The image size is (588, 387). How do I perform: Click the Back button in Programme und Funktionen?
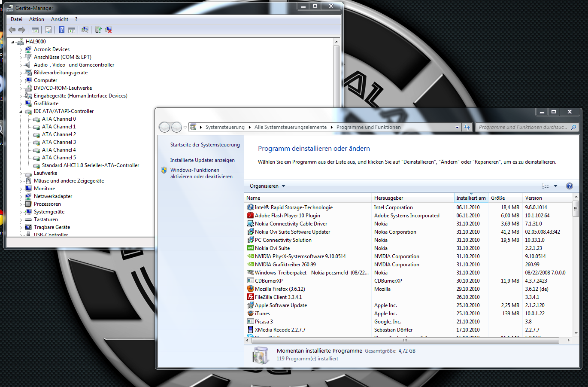164,127
